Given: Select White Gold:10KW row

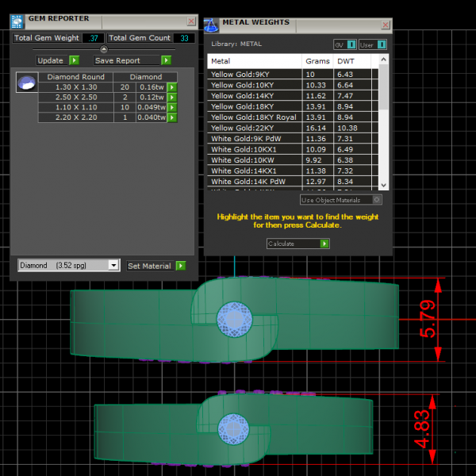Looking at the screenshot, I should (x=254, y=159).
